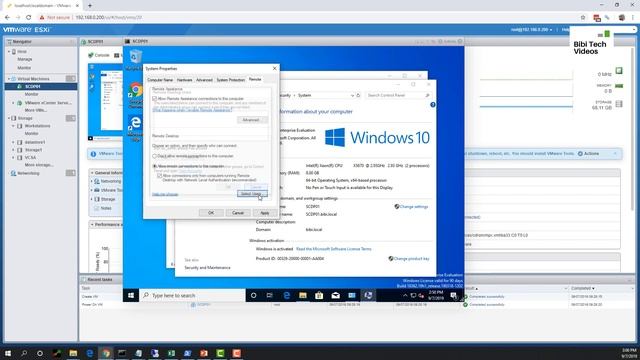Click the VM Start menu button

click(x=131, y=296)
